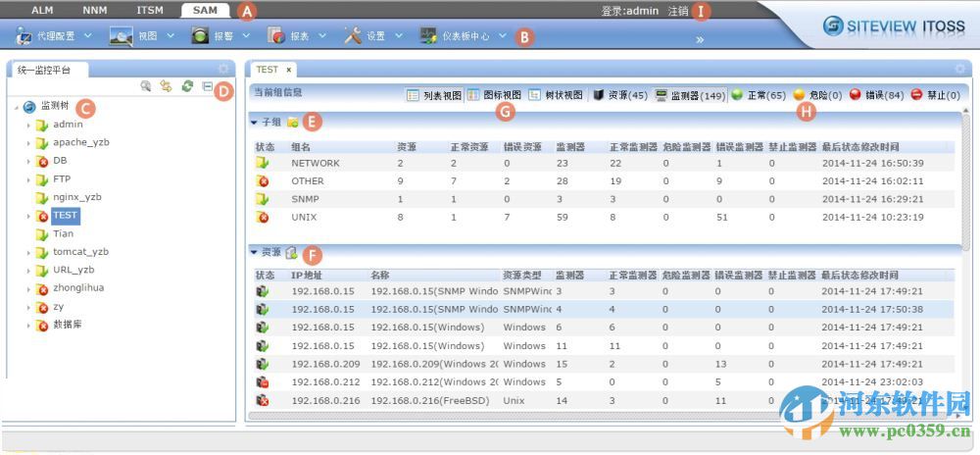
Task: Open the 视图 menu dropdown
Action: 171,36
